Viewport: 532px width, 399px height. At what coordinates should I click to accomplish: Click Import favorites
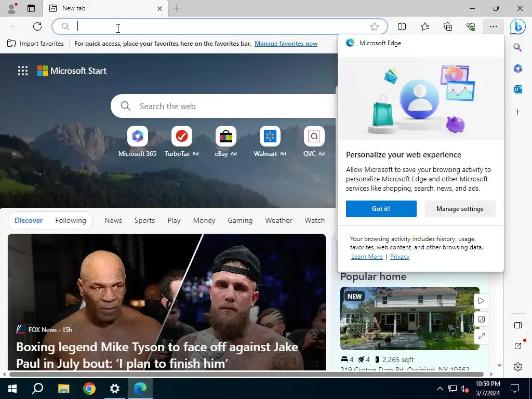click(35, 44)
